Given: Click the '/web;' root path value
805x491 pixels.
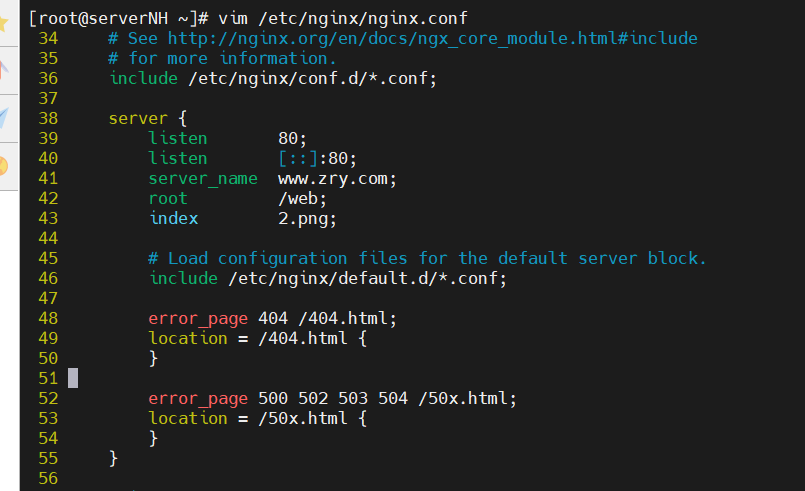Looking at the screenshot, I should pos(302,199).
